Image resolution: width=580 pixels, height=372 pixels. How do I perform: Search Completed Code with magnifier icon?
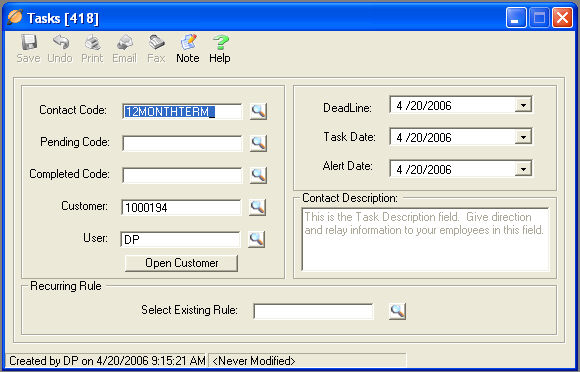point(258,175)
